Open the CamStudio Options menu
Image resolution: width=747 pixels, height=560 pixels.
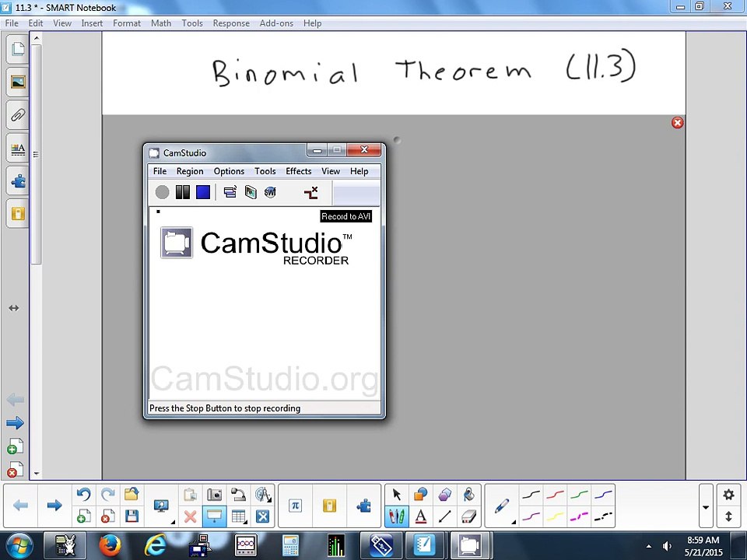(x=229, y=171)
